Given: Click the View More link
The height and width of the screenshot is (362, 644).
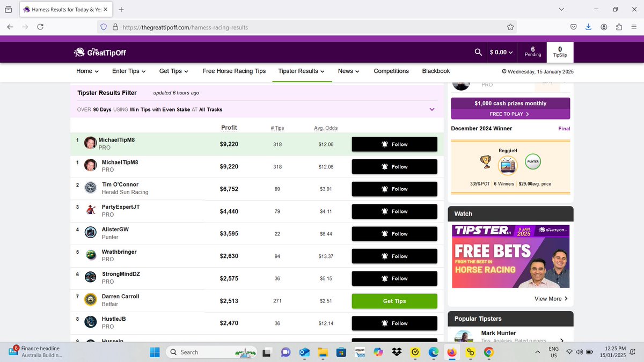Looking at the screenshot, I should click(551, 299).
